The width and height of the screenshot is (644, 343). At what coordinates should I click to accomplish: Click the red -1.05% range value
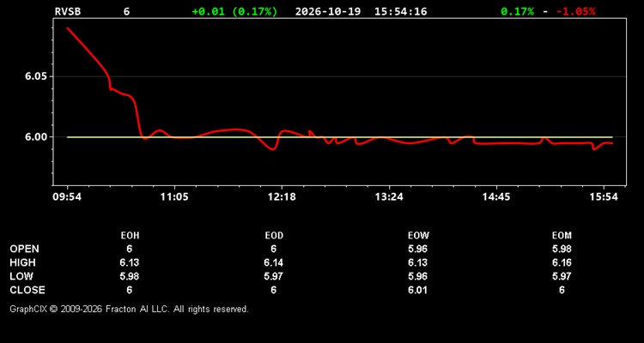[x=575, y=11]
